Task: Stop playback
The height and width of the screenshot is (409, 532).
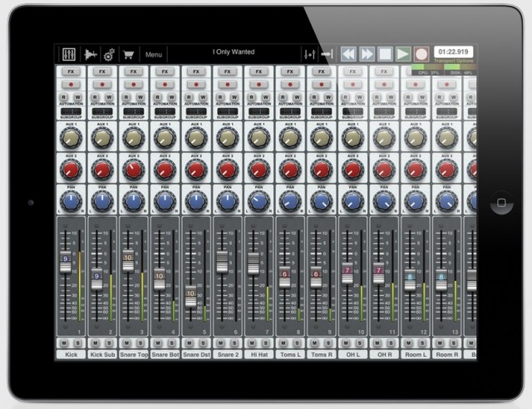Action: coord(385,54)
